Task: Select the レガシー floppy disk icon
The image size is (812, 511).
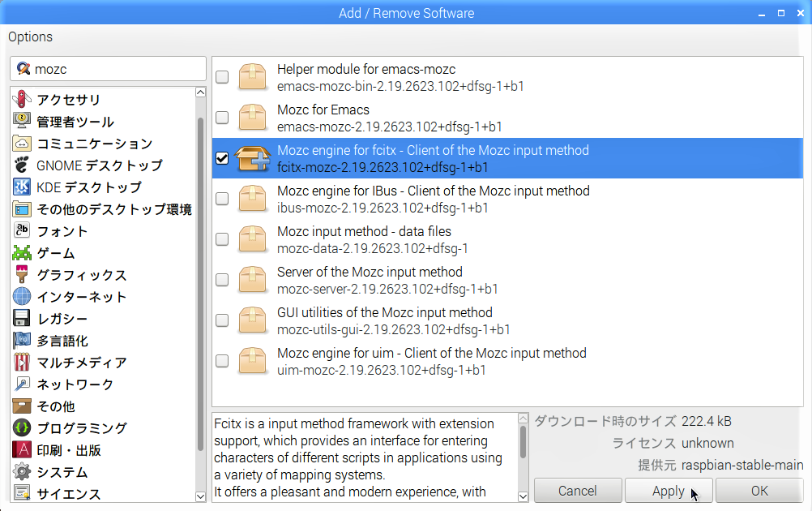Action: (x=22, y=318)
